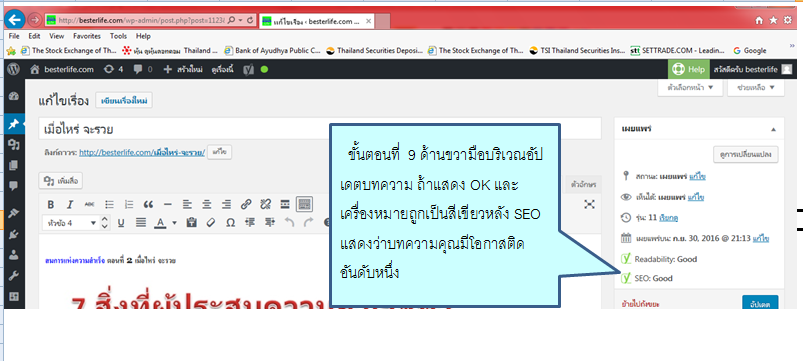Viewport: 803px width, 361px height.
Task: Open Tools (wrench icon) in the sidebar
Action: [x=14, y=275]
